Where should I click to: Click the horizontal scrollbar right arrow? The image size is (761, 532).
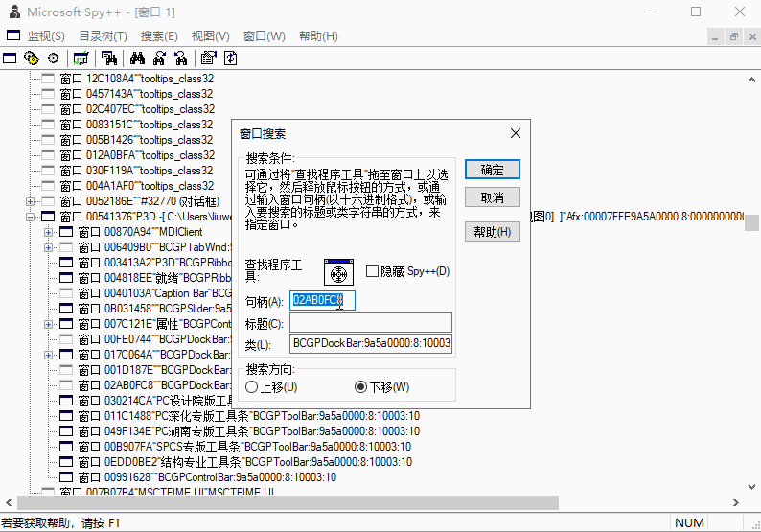736,503
